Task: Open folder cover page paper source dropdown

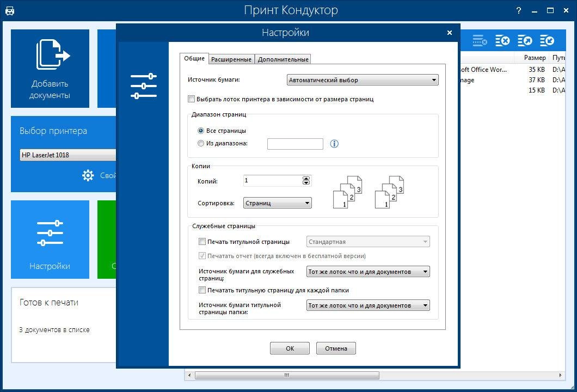Action: click(x=368, y=305)
